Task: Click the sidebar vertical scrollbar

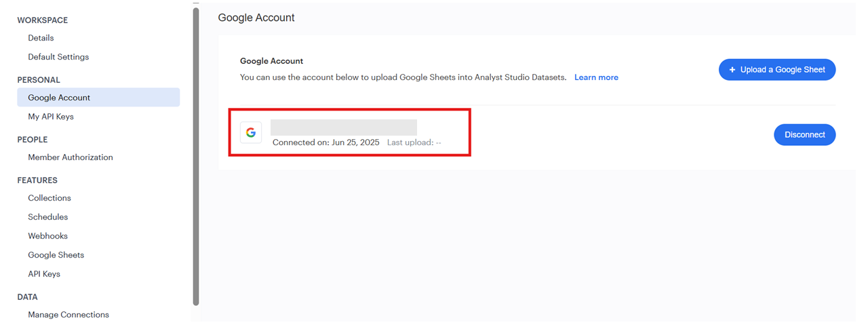Action: click(x=196, y=156)
